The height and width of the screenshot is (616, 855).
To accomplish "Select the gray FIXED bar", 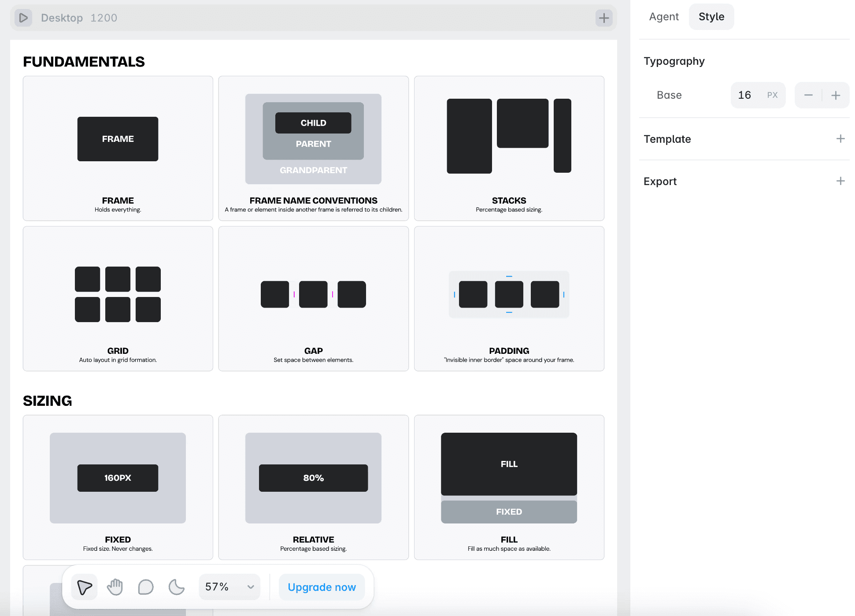I will pyautogui.click(x=509, y=512).
